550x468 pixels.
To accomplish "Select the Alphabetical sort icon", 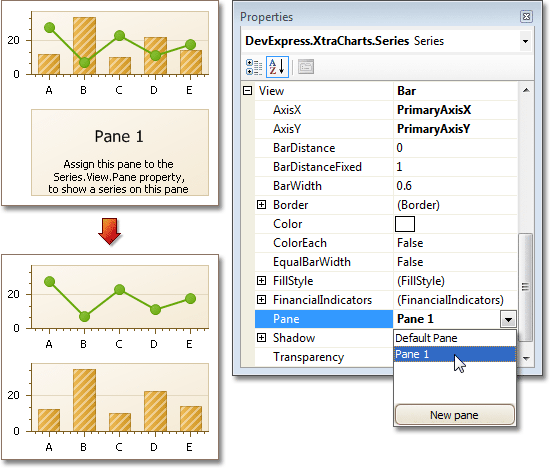I will pos(277,67).
